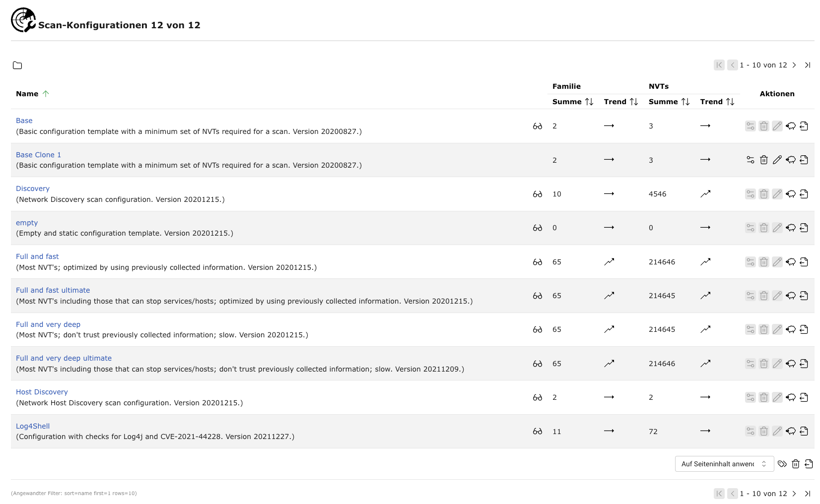This screenshot has height=504, width=820.
Task: Delete the Base Clone 1 configuration
Action: click(764, 160)
